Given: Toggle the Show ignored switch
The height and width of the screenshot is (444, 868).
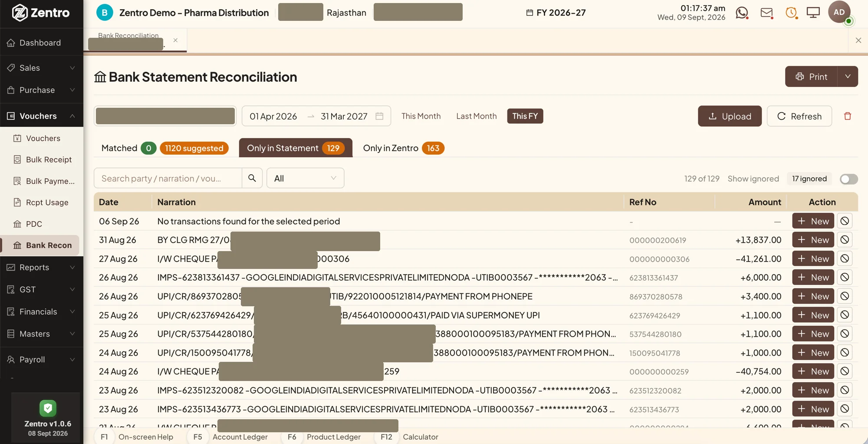Looking at the screenshot, I should 848,179.
